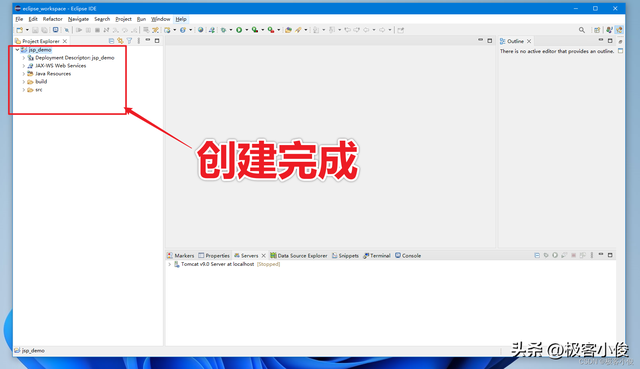Viewport: 640px width, 369px height.
Task: Switch to the Snippets tab
Action: 345,256
